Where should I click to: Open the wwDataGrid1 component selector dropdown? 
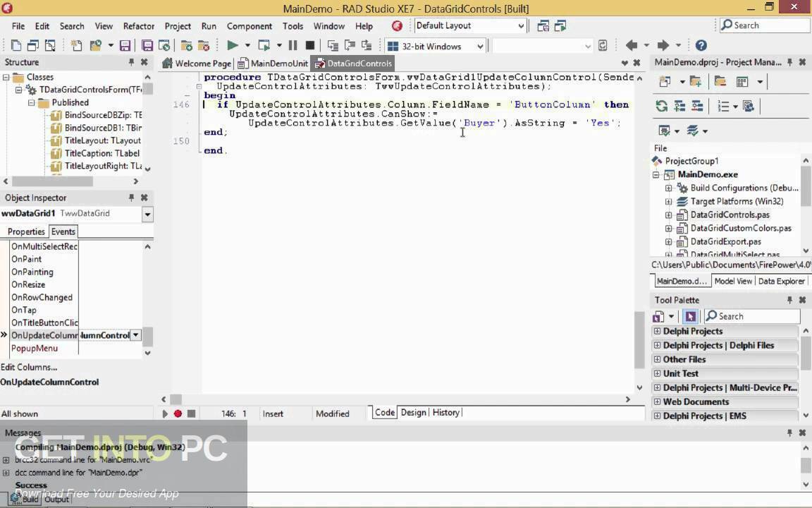[x=147, y=214]
